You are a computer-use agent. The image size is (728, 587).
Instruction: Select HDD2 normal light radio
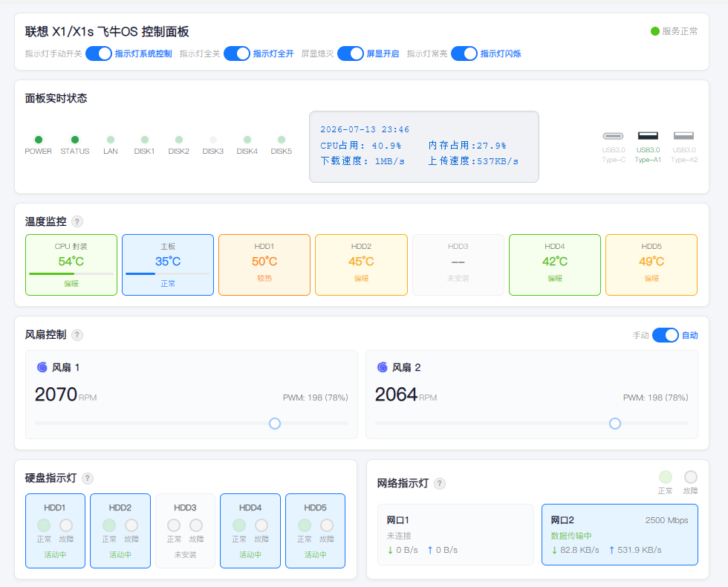click(109, 525)
